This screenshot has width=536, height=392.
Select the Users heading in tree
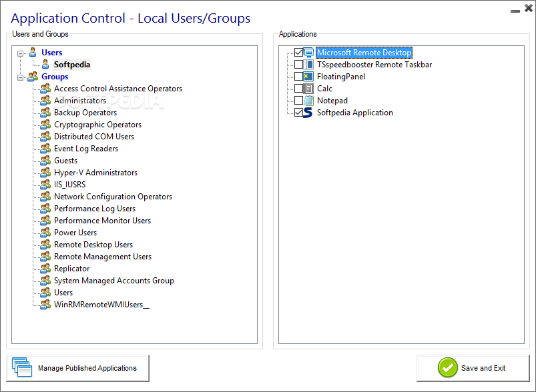(x=52, y=53)
